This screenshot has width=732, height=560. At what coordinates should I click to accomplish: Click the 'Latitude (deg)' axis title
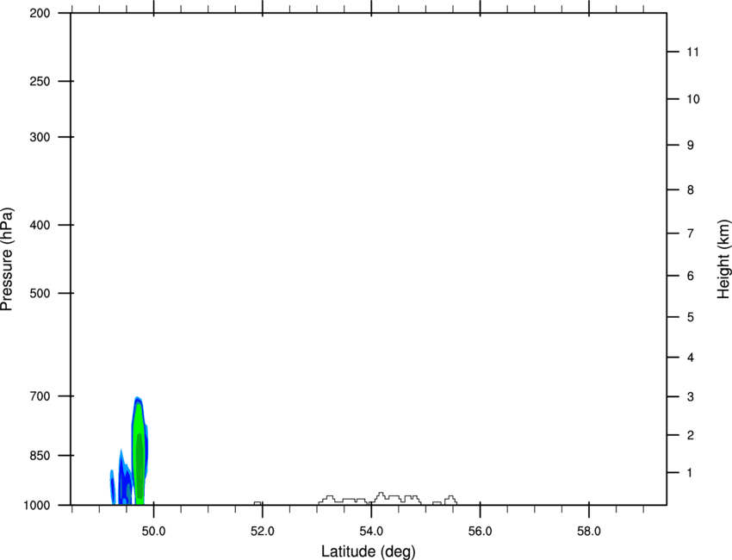point(369,551)
